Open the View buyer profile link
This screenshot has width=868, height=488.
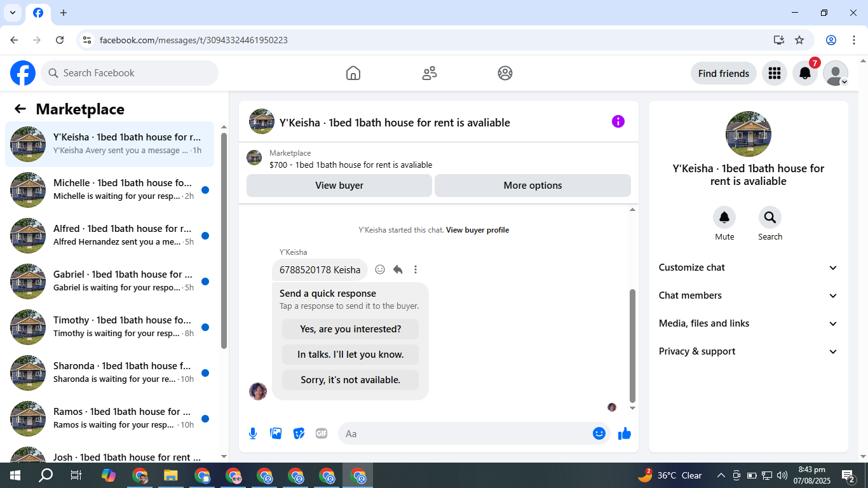[477, 230]
